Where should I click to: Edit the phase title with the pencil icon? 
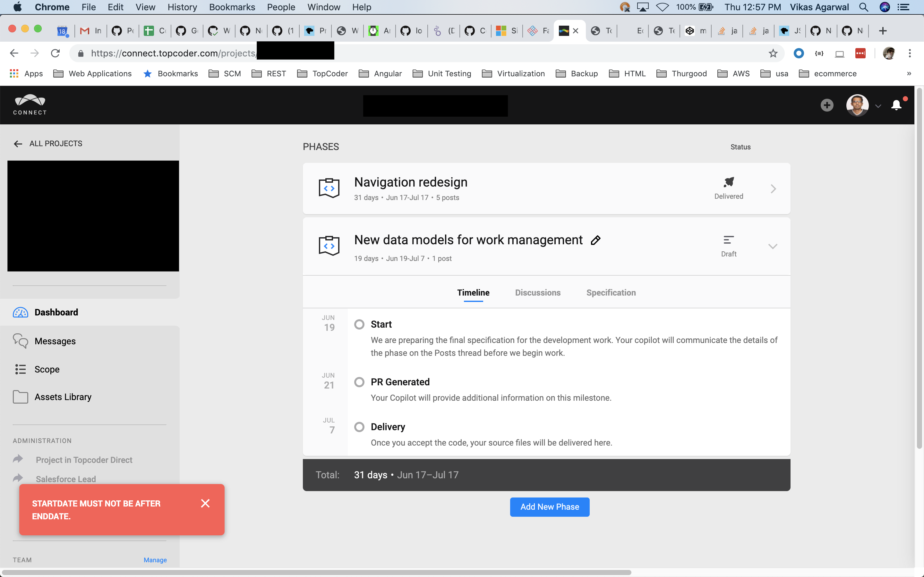coord(595,240)
